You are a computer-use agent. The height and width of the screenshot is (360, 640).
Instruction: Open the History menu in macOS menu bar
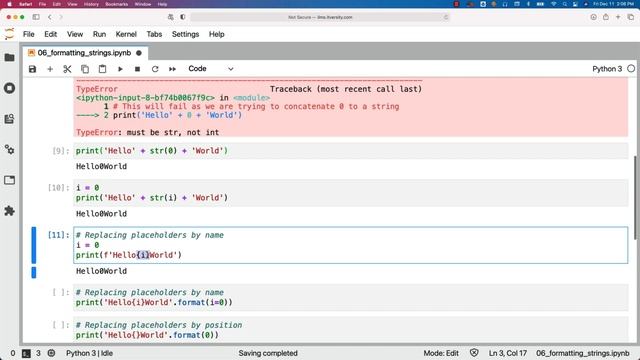pyautogui.click(x=91, y=4)
